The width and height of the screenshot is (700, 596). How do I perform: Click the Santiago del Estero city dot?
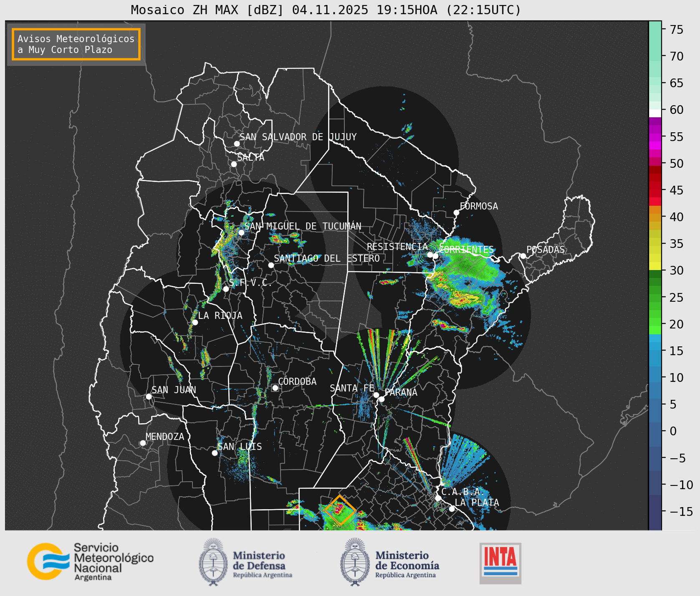pyautogui.click(x=271, y=265)
